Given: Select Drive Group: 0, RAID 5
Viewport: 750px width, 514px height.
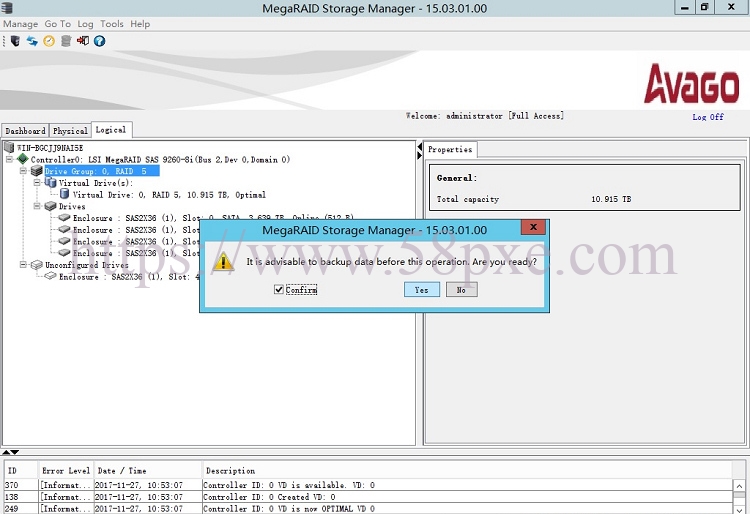Looking at the screenshot, I should click(x=101, y=171).
